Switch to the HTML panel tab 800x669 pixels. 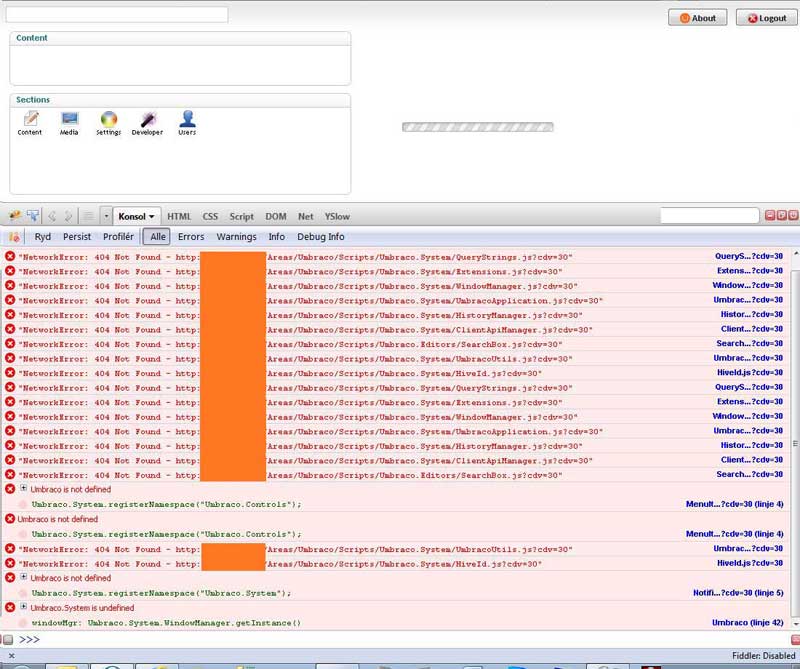[x=179, y=216]
